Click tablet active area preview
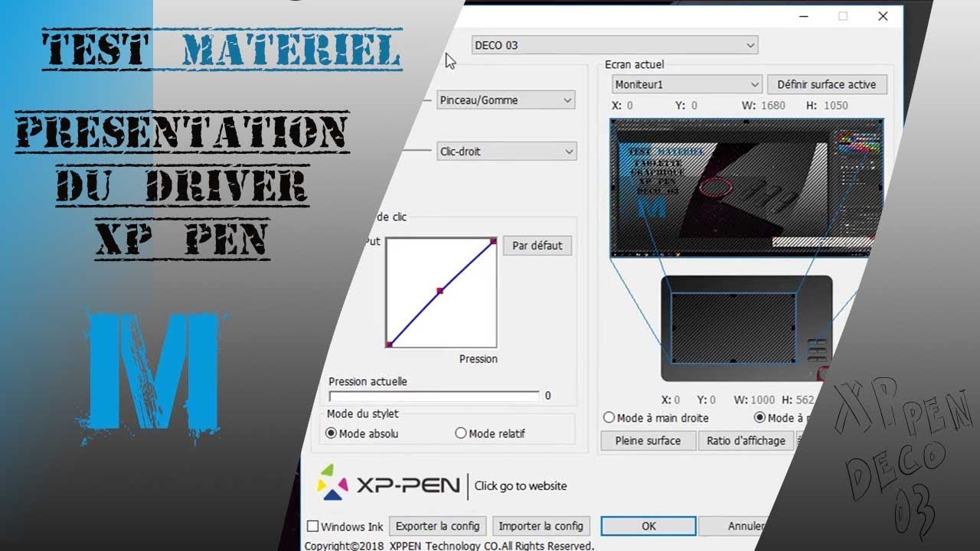Viewport: 980px width, 551px height. click(733, 328)
